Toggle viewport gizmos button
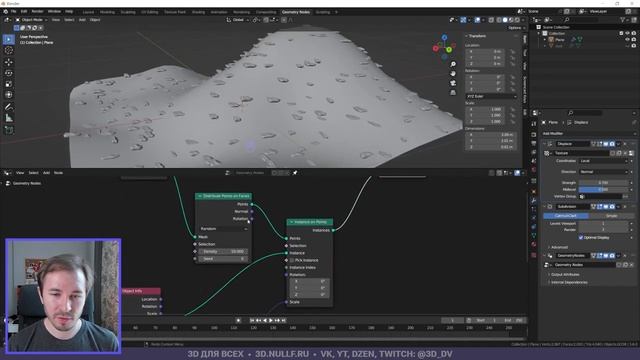 click(463, 20)
